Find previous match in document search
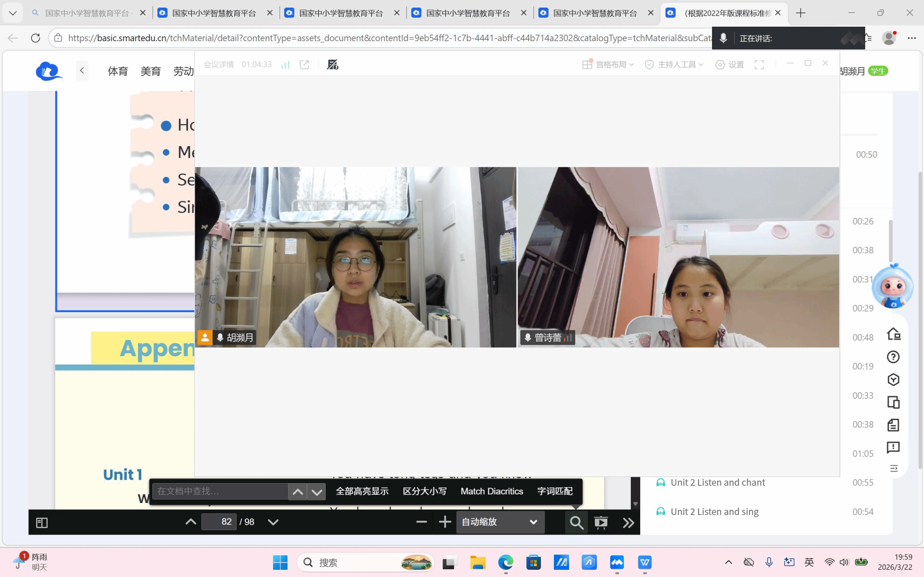 (298, 492)
